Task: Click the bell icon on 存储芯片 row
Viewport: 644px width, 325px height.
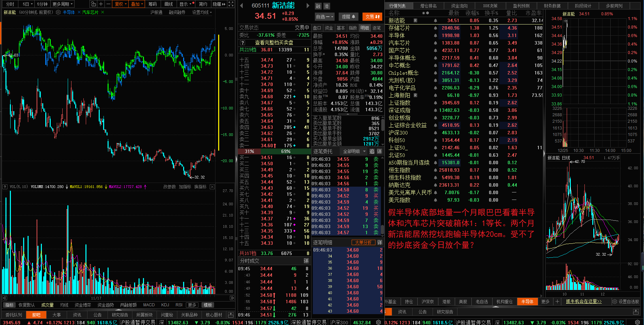Action: click(x=435, y=28)
